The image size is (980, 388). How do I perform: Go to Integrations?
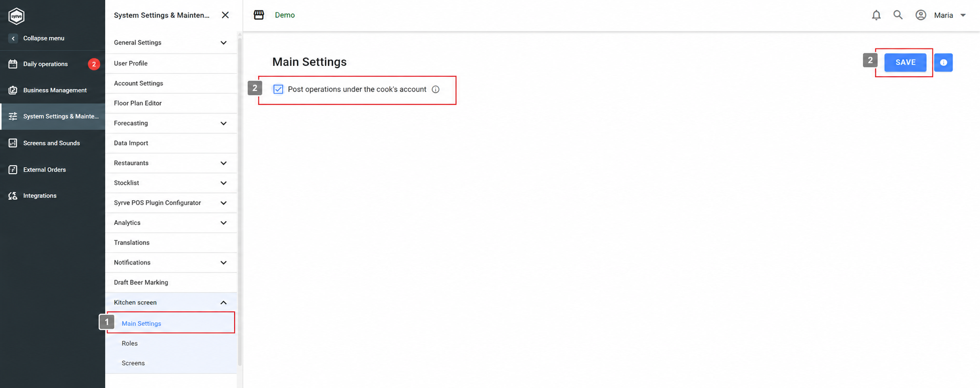click(40, 196)
